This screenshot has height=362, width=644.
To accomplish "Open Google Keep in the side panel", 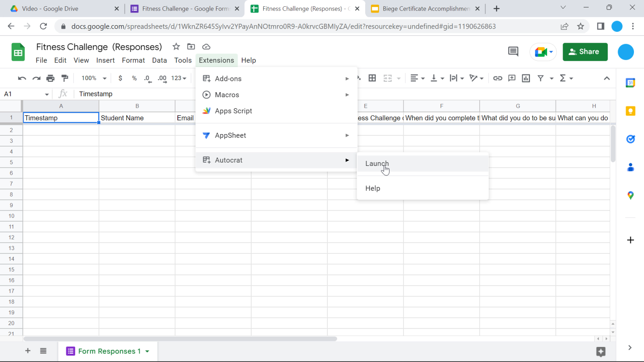I will click(631, 111).
